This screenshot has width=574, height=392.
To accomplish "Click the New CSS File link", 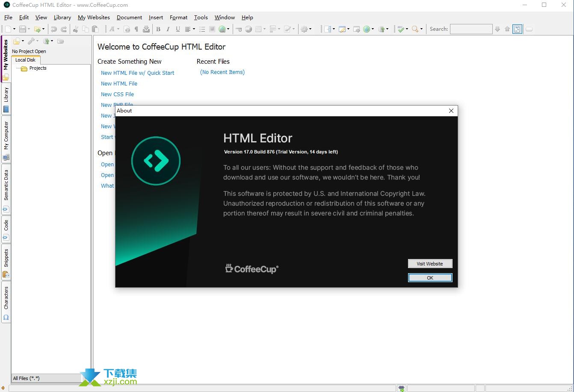I will pyautogui.click(x=117, y=94).
